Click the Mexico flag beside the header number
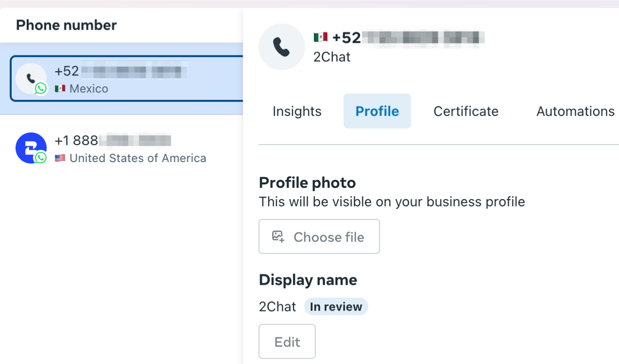Viewport: 619px width, 364px height. pyautogui.click(x=321, y=37)
